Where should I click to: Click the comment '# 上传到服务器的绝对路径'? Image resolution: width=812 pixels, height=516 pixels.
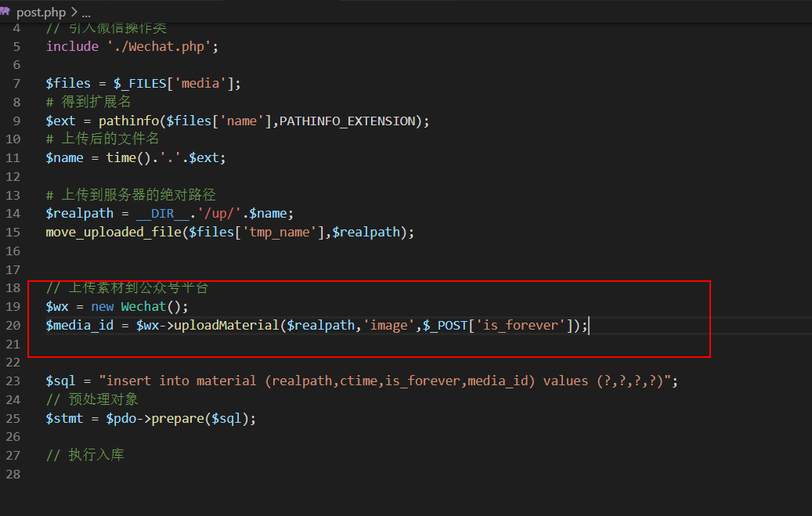pos(131,195)
